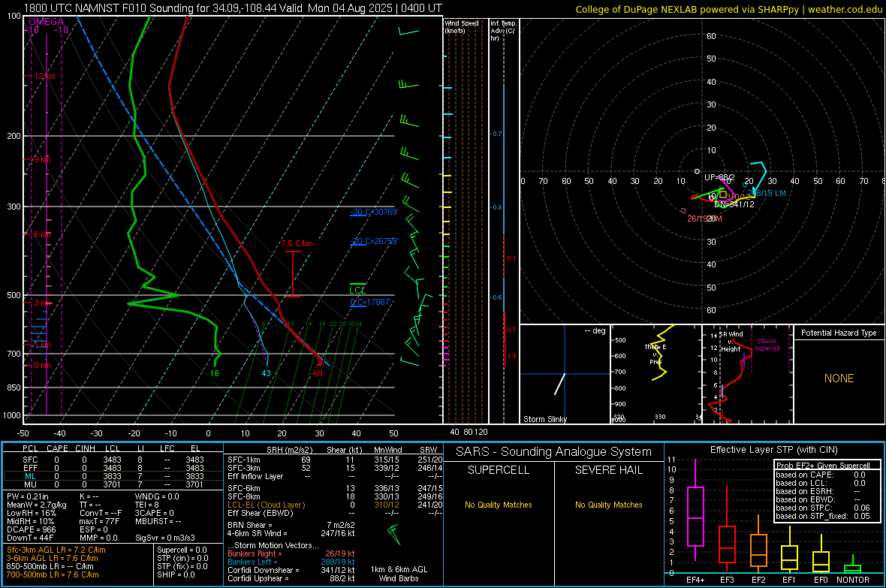This screenshot has height=588, width=886.
Task: Select the highlighted ML parcel row
Action: pos(113,476)
